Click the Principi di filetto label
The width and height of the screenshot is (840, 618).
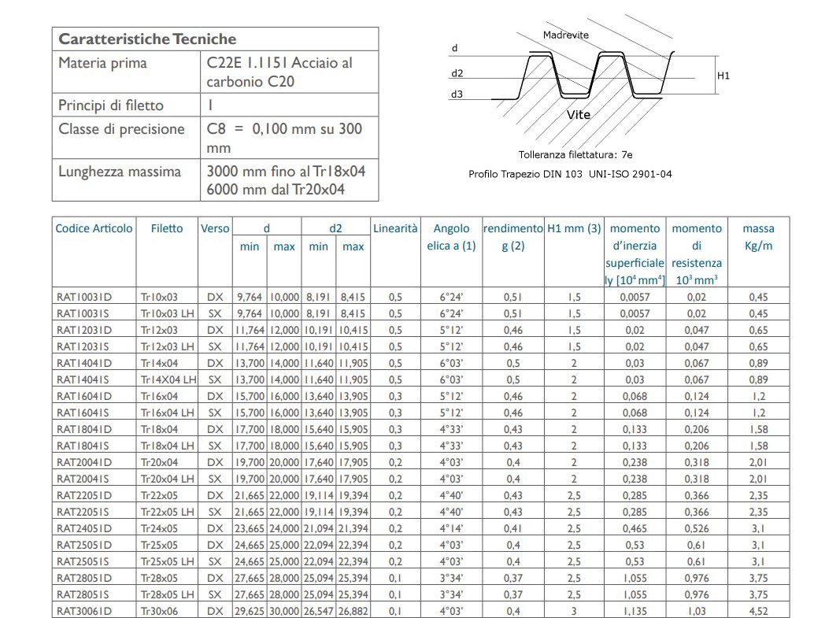pyautogui.click(x=111, y=105)
